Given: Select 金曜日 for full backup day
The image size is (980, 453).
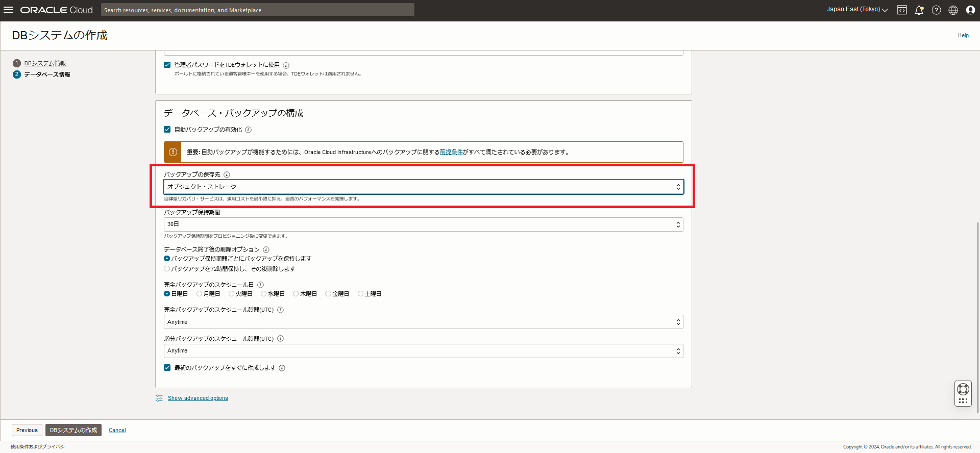Looking at the screenshot, I should click(x=328, y=294).
